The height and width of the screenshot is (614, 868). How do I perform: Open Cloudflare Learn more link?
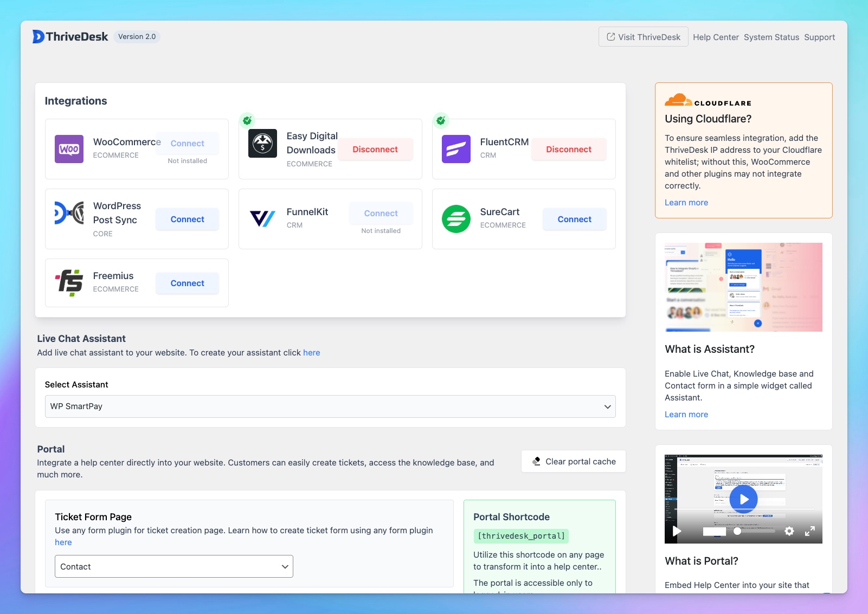[x=686, y=203]
